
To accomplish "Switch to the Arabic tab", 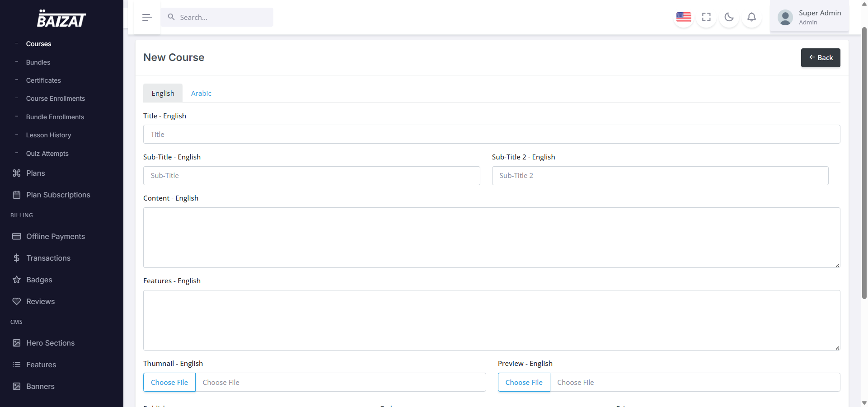I will (x=201, y=93).
